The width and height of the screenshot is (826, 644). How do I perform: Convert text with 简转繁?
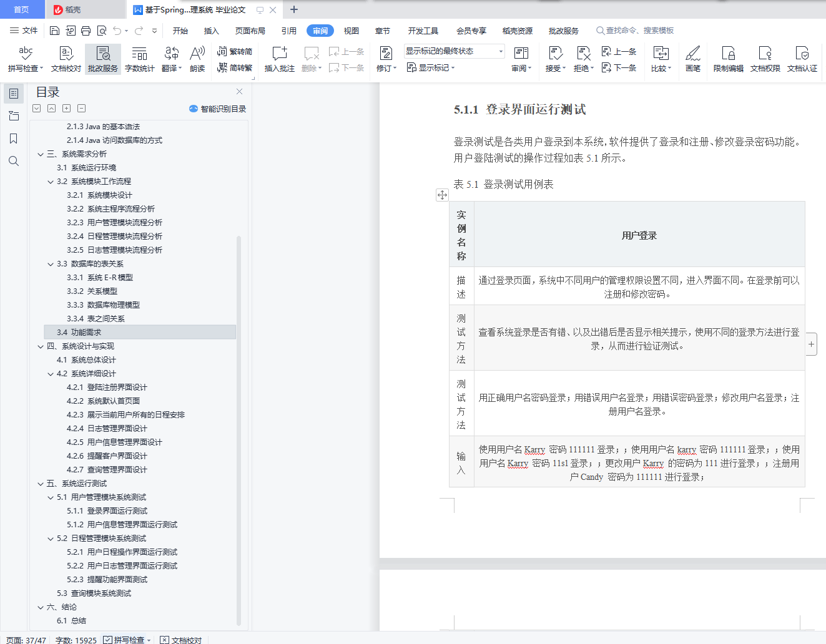coord(235,67)
